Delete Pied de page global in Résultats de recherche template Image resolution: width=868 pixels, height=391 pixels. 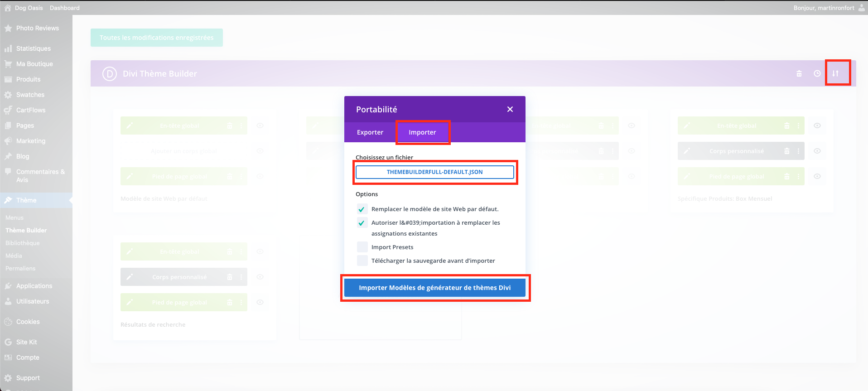(229, 302)
